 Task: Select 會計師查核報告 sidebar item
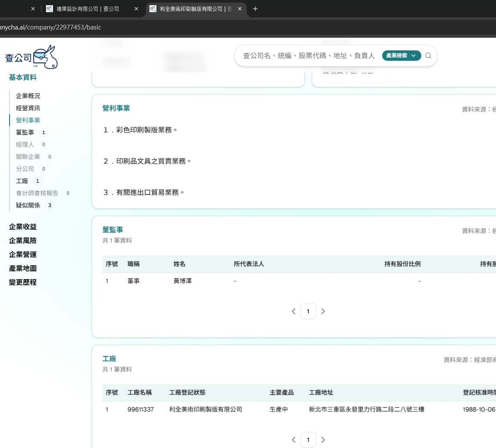point(37,193)
